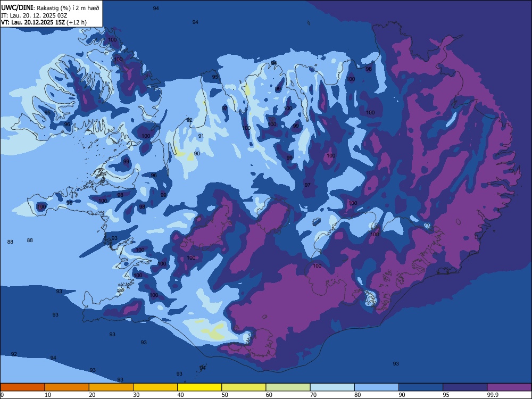Screen dimensions: 532x399
Task: Click the orange 10–20 legend swatch
Action: pyautogui.click(x=67, y=387)
